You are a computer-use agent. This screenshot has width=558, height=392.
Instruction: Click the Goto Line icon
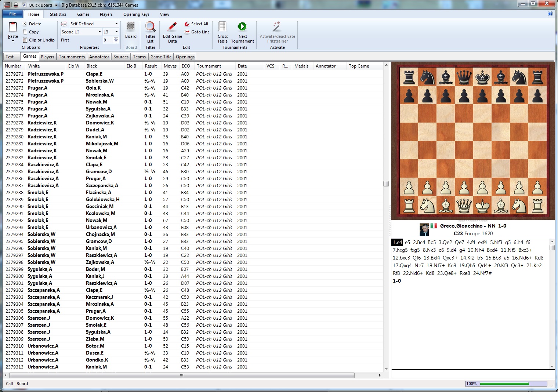[187, 32]
